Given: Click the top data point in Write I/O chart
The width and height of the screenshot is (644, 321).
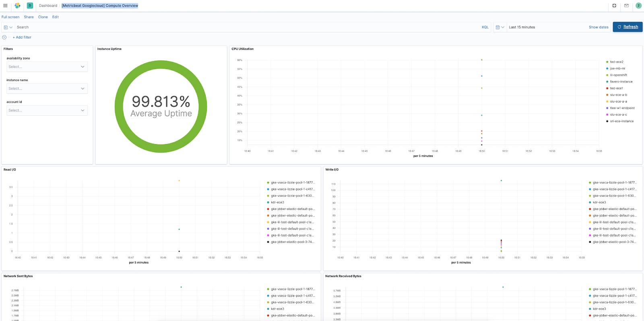Looking at the screenshot, I should coord(501,181).
